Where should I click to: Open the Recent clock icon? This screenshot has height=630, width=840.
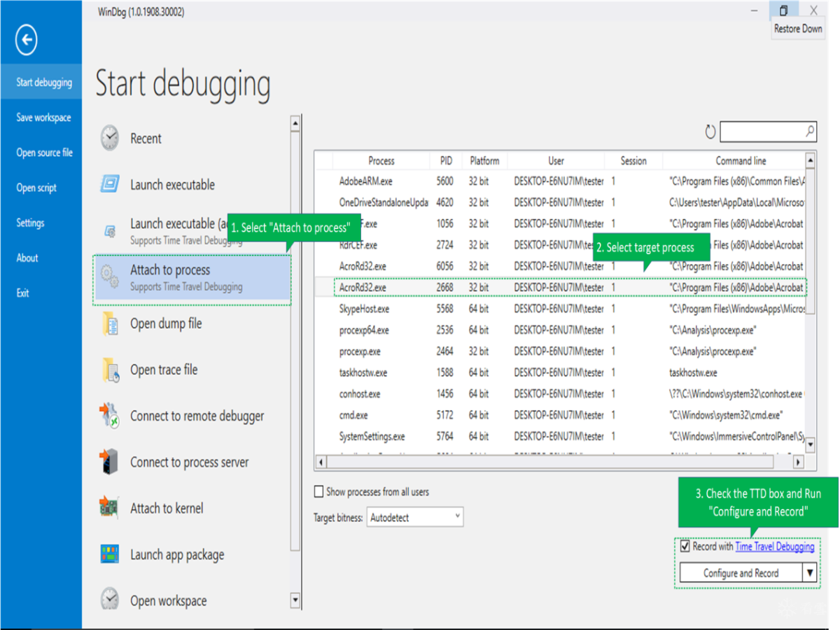pos(109,139)
